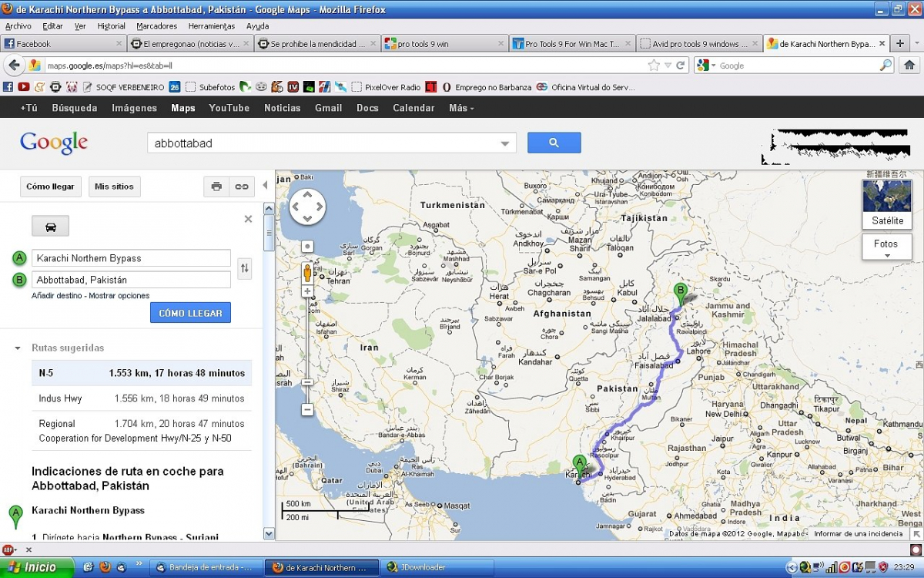Swap origin and destination with arrows icon
Image resolution: width=924 pixels, height=578 pixels.
[245, 268]
